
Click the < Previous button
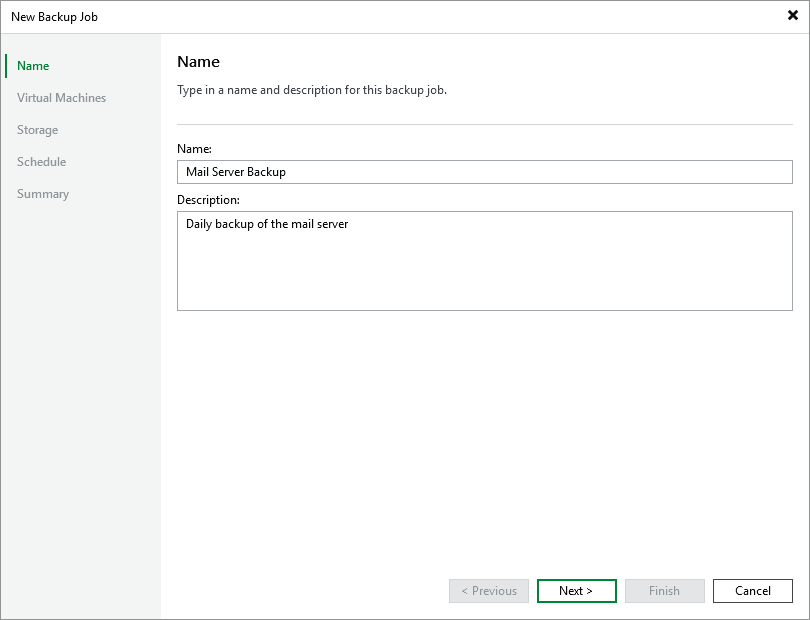(489, 591)
